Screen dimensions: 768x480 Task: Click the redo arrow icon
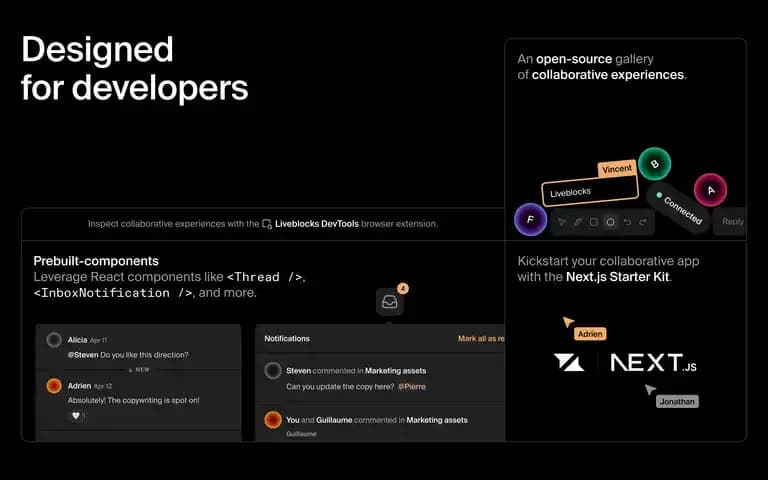(x=643, y=222)
